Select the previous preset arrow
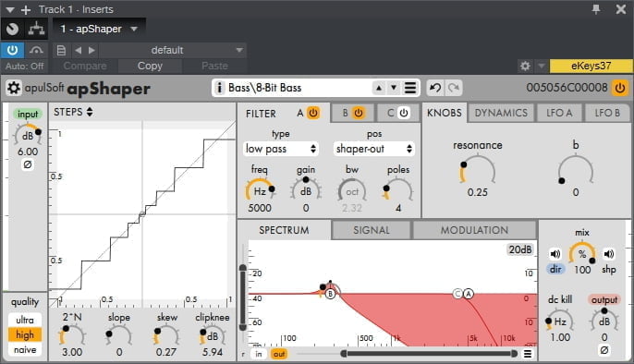This screenshot has width=634, height=364. pyautogui.click(x=379, y=88)
